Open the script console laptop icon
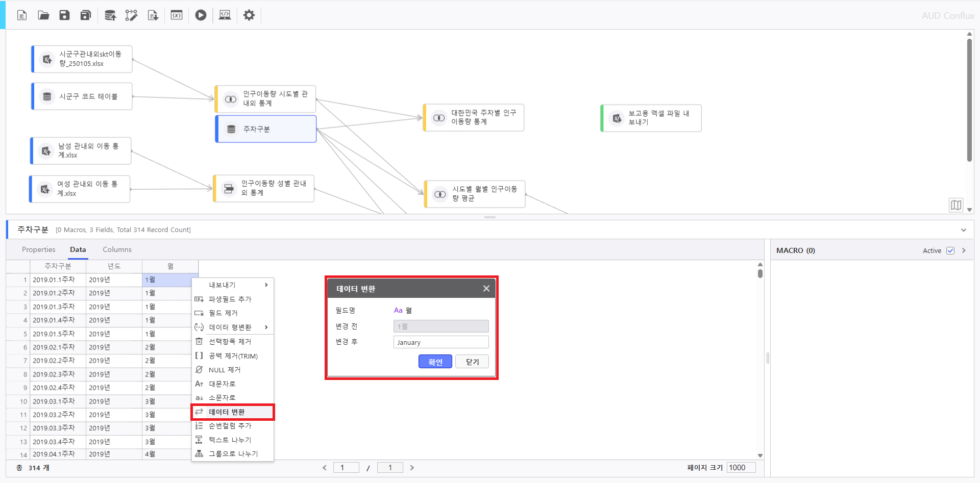980x483 pixels. point(225,15)
